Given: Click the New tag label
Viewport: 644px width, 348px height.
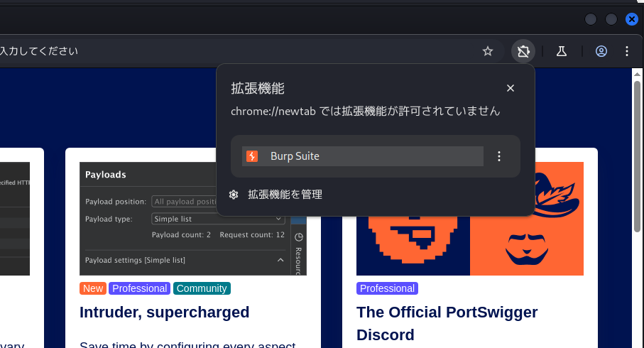Looking at the screenshot, I should (x=93, y=288).
